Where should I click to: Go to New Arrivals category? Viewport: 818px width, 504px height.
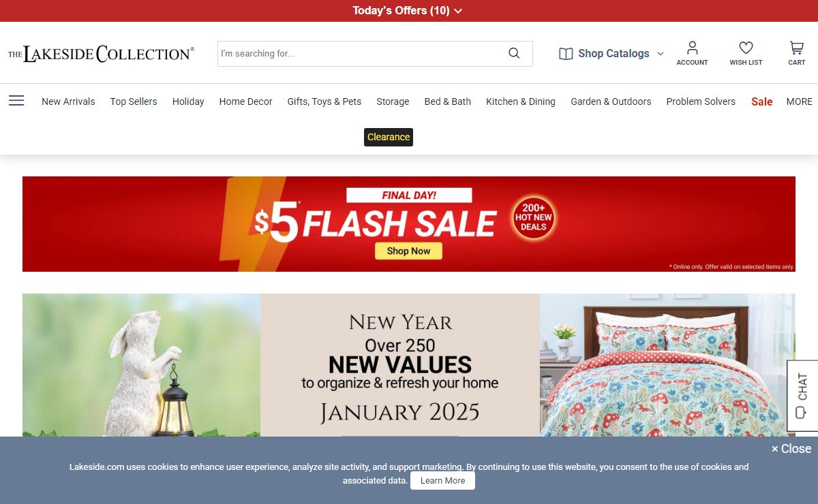click(68, 101)
